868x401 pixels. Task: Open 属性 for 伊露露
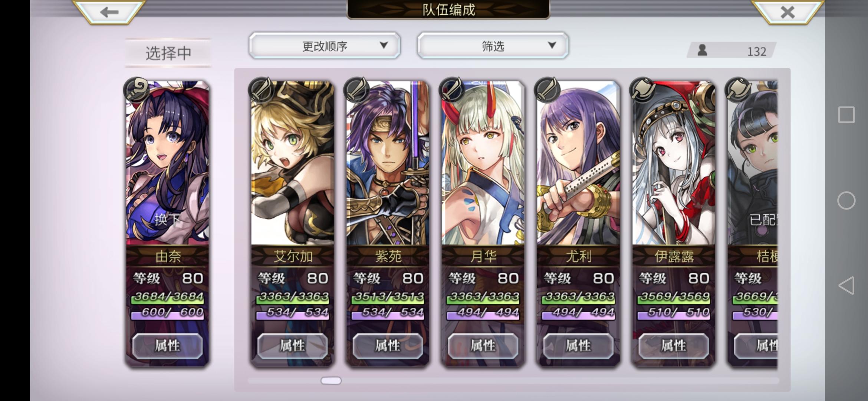(x=674, y=346)
